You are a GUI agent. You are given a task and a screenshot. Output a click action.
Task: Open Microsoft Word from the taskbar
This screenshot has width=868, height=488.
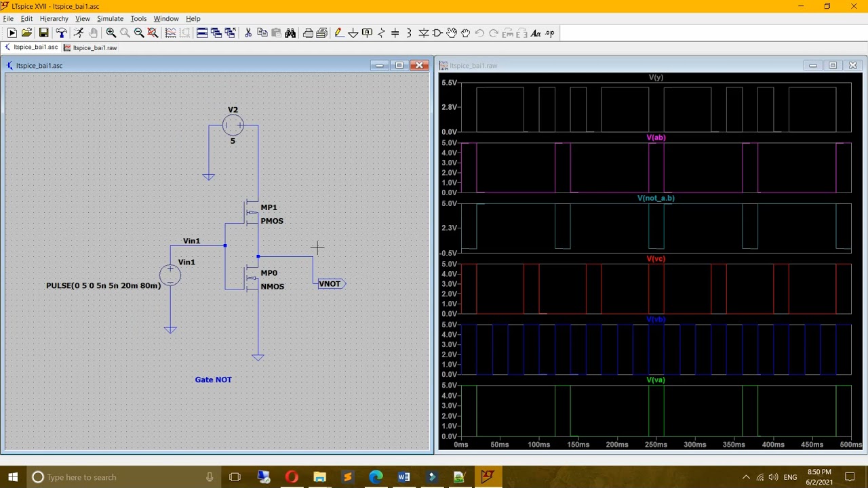click(x=403, y=477)
